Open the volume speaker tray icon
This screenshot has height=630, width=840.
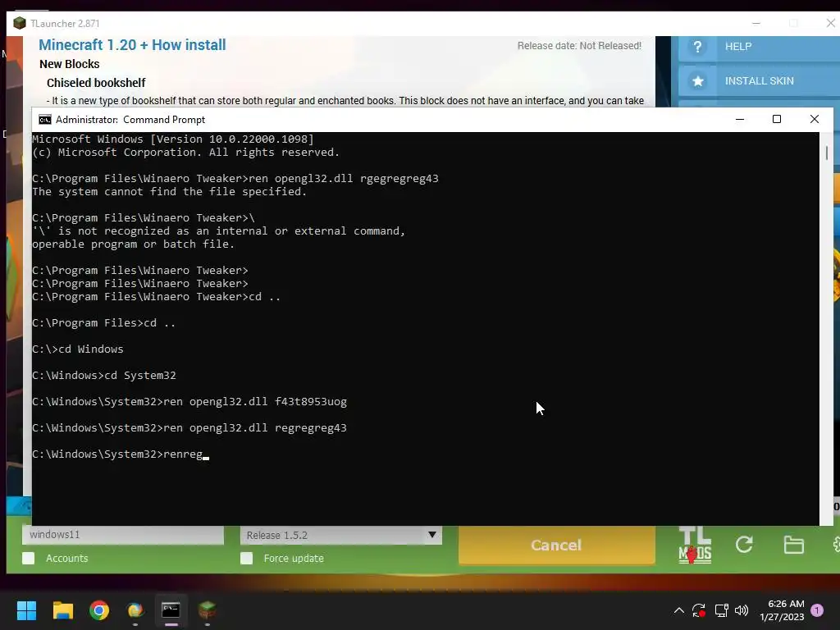pos(742,610)
